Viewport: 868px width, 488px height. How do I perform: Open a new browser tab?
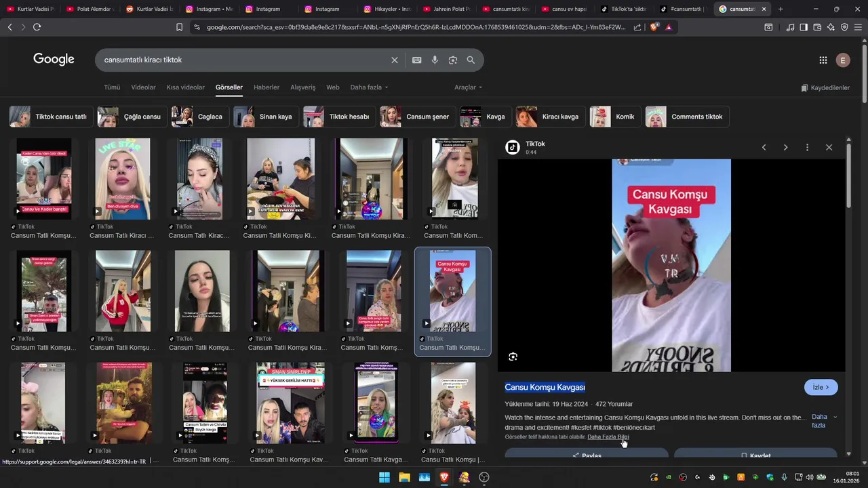click(x=781, y=9)
